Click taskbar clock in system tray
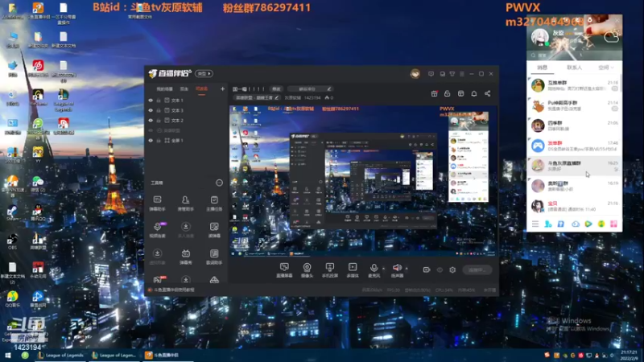This screenshot has width=644, height=362. 630,355
